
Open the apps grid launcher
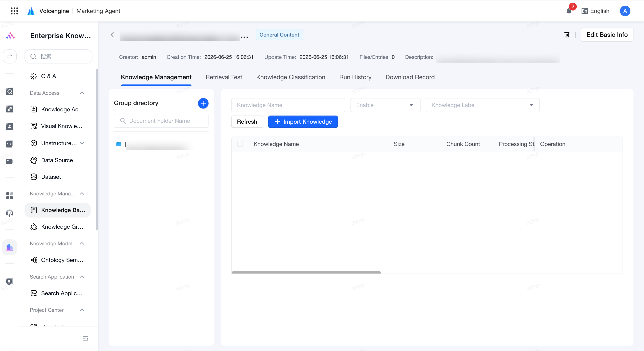(14, 11)
